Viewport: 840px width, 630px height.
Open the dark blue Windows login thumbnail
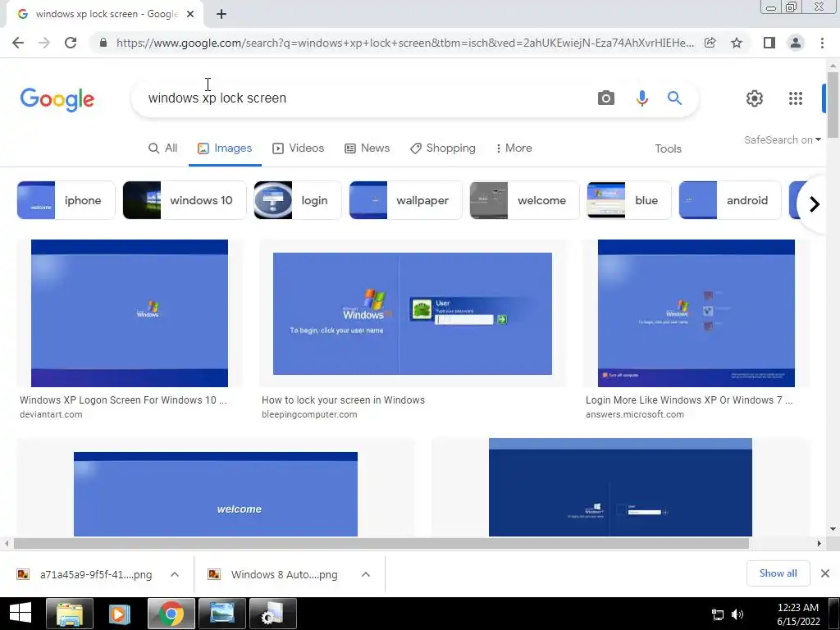coord(620,487)
